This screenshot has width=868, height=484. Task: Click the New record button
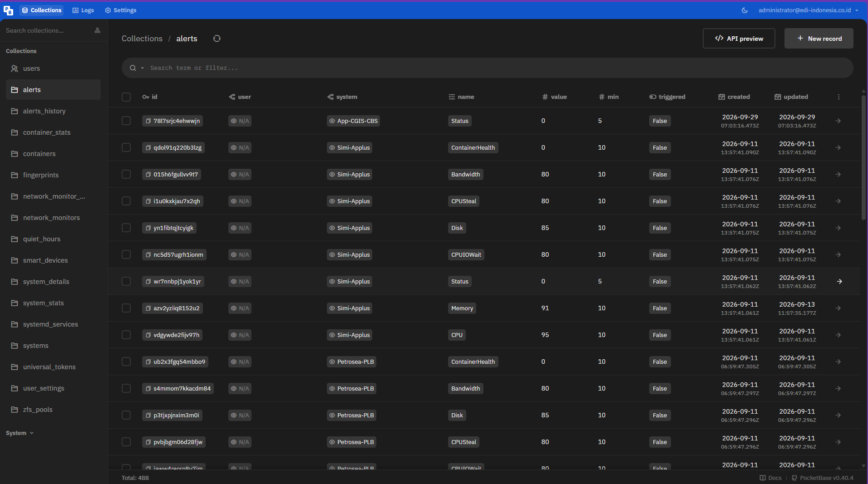819,39
